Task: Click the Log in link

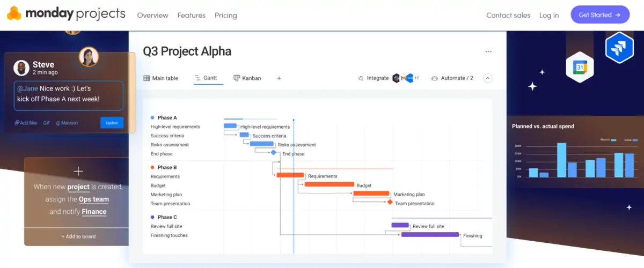Action: (549, 16)
